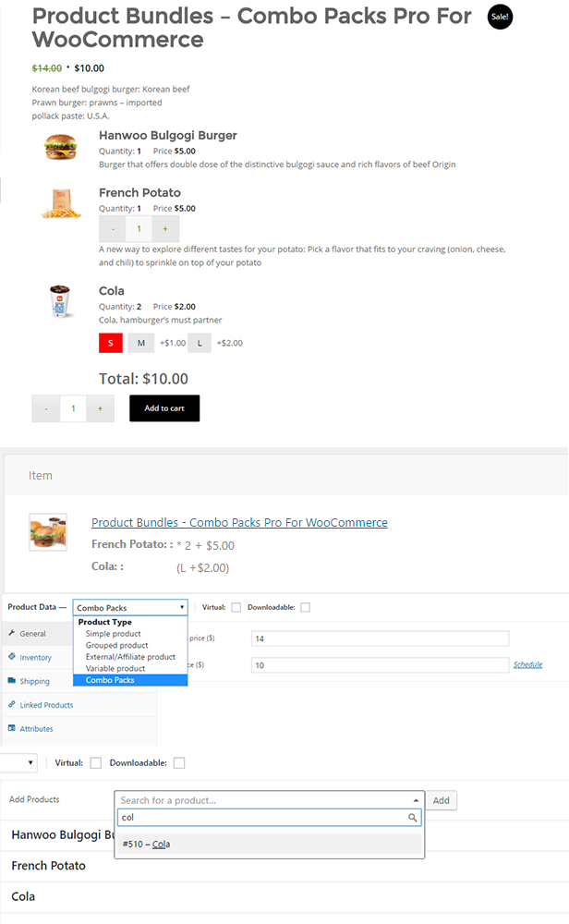
Task: Click the Hanwoo Bulgogi Burger product title
Action: [x=168, y=135]
